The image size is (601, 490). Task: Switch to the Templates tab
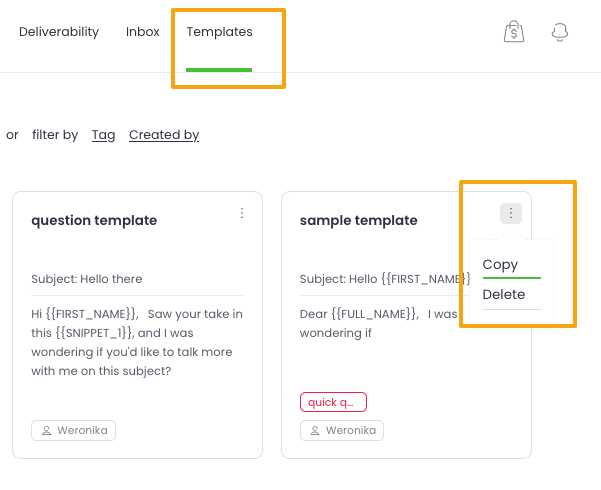(219, 32)
